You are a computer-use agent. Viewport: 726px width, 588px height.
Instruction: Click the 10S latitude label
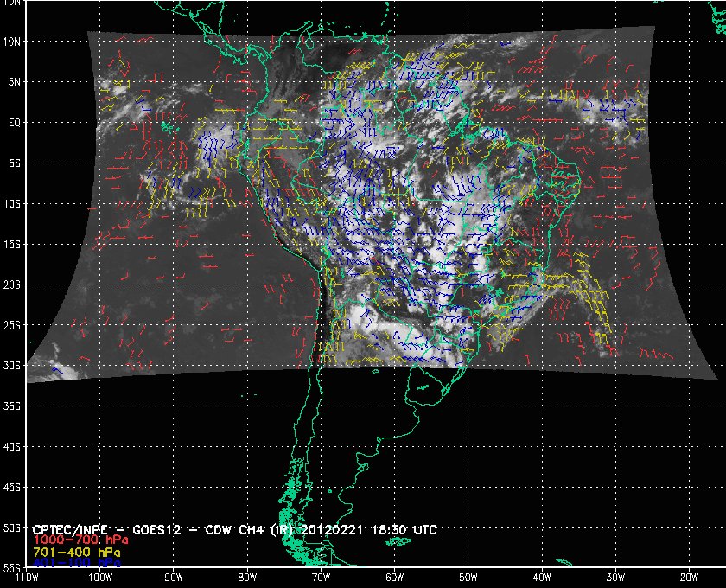12,204
